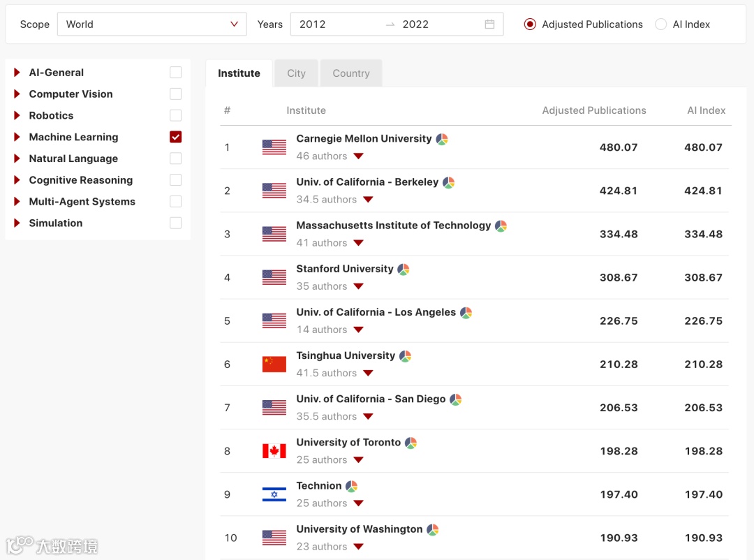Open pie chart icon for Carnegie Mellon University
754x560 pixels.
442,139
